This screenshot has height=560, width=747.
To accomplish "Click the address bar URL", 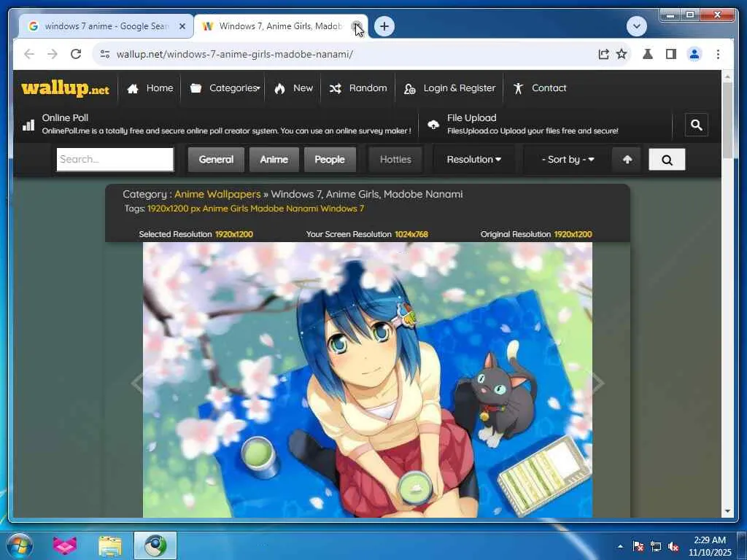I will pyautogui.click(x=235, y=54).
